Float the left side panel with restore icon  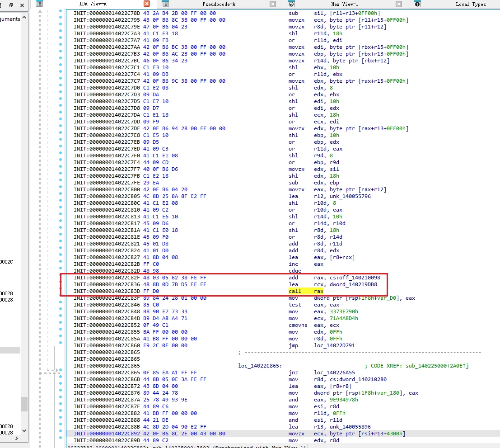11,5
